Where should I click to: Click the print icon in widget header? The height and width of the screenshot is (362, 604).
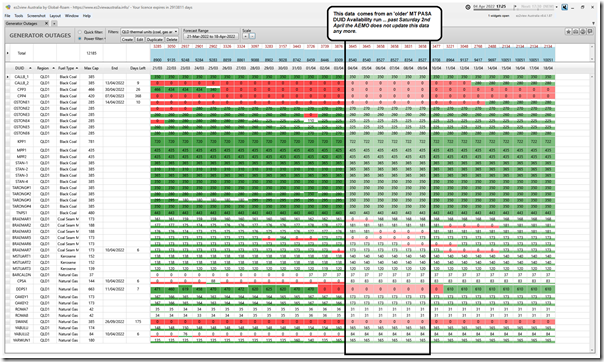[576, 32]
